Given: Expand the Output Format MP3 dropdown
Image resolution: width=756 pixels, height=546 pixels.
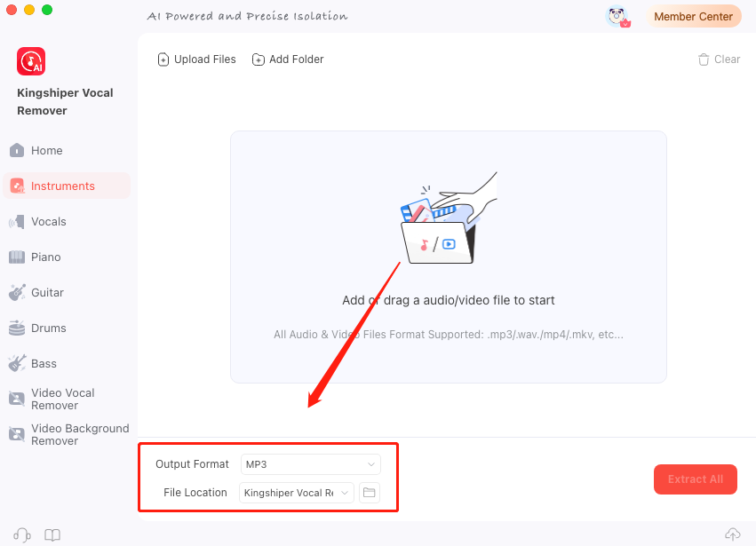Looking at the screenshot, I should click(x=311, y=464).
